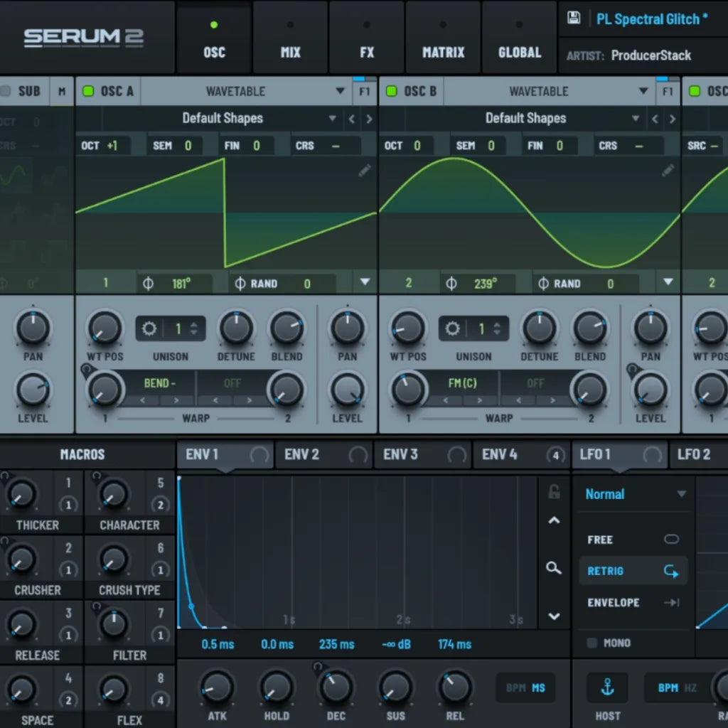
Task: Open the GLOBAL page tab
Action: pyautogui.click(x=520, y=38)
